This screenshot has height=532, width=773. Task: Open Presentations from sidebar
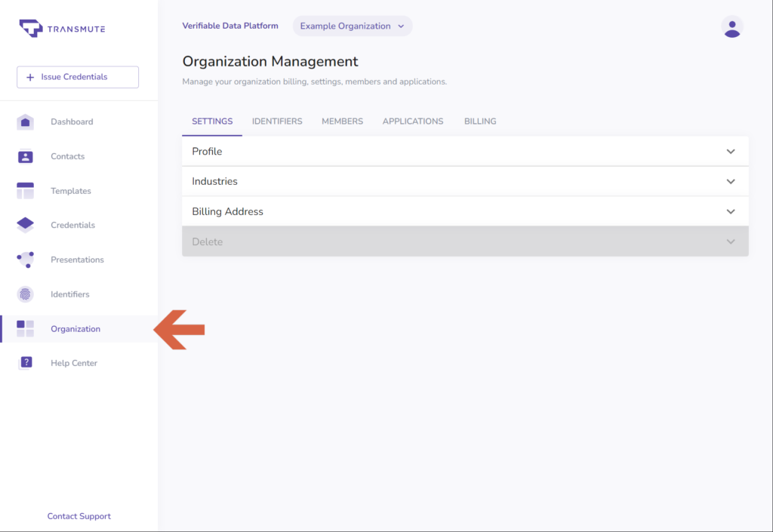[x=77, y=260]
